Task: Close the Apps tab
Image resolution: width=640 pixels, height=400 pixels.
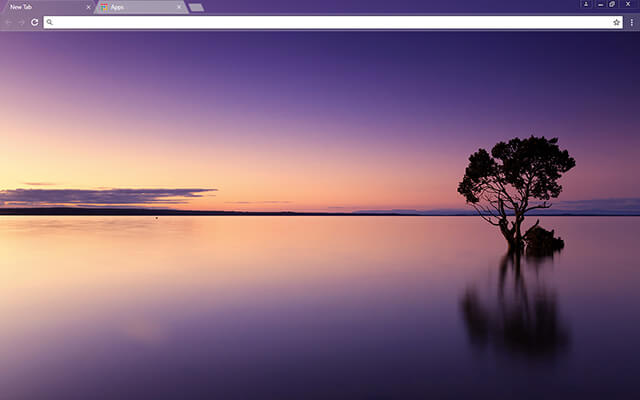Action: (179, 7)
